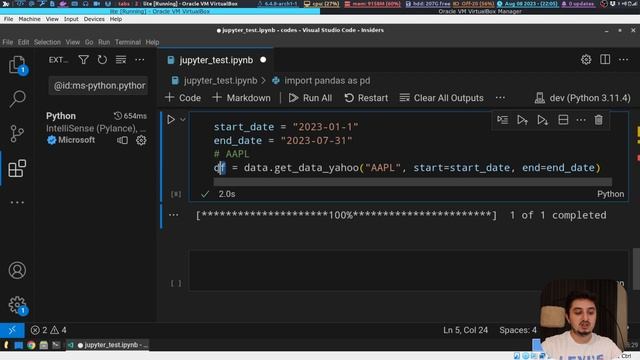Delete the cell with trash icon
The width and height of the screenshot is (640, 360).
[599, 120]
